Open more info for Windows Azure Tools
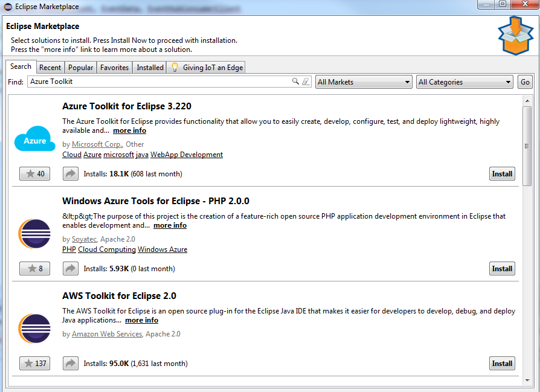540x392 pixels. tap(170, 225)
